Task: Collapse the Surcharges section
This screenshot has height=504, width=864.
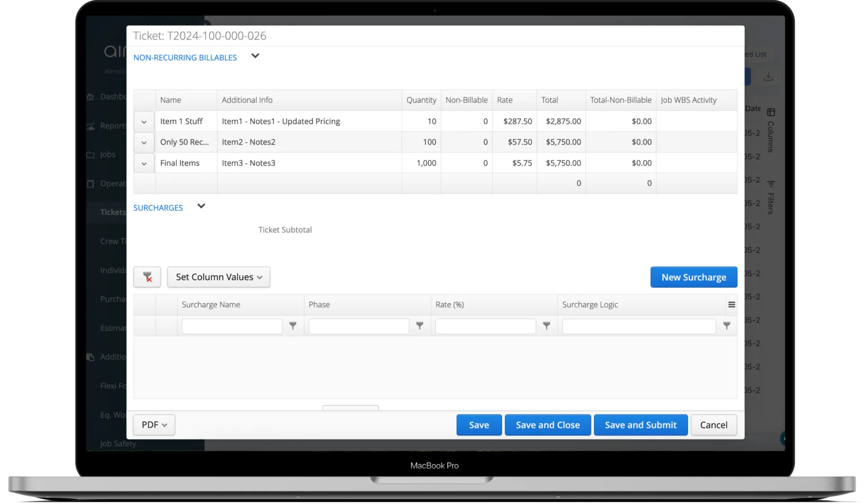Action: pyautogui.click(x=201, y=206)
